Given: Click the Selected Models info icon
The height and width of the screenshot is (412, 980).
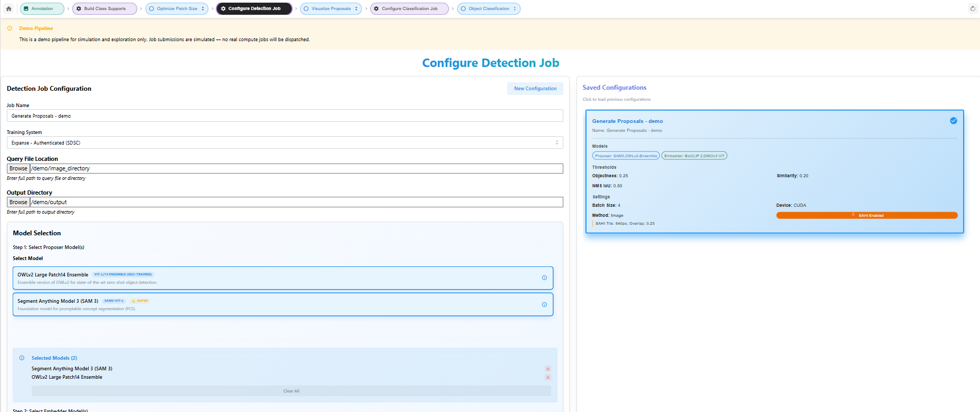Looking at the screenshot, I should 22,358.
